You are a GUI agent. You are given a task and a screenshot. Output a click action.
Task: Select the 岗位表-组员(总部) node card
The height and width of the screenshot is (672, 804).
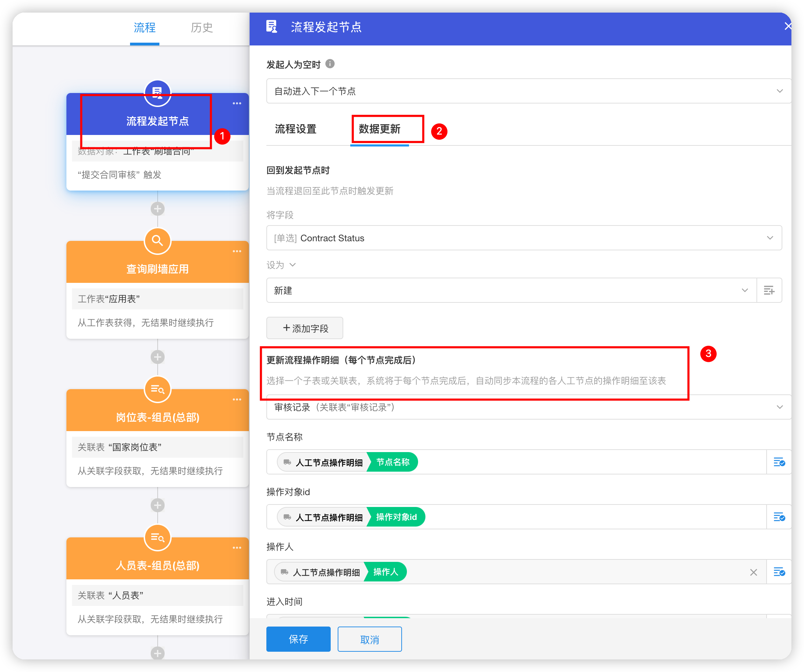[x=157, y=417]
